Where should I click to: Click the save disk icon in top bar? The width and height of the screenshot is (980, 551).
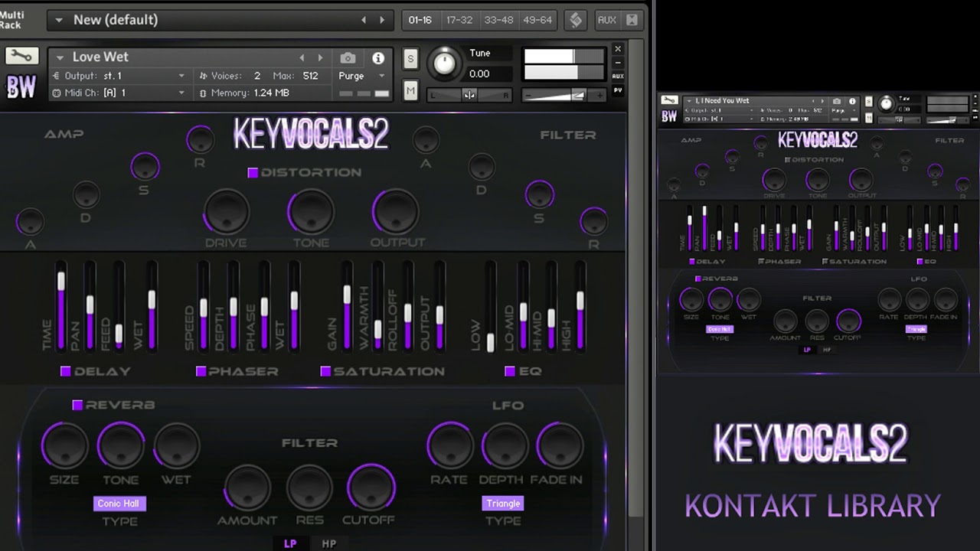[x=576, y=20]
